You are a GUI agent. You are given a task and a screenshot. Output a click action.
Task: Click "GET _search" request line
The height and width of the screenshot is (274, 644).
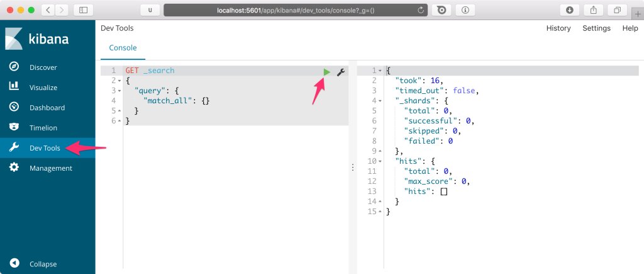(x=150, y=71)
